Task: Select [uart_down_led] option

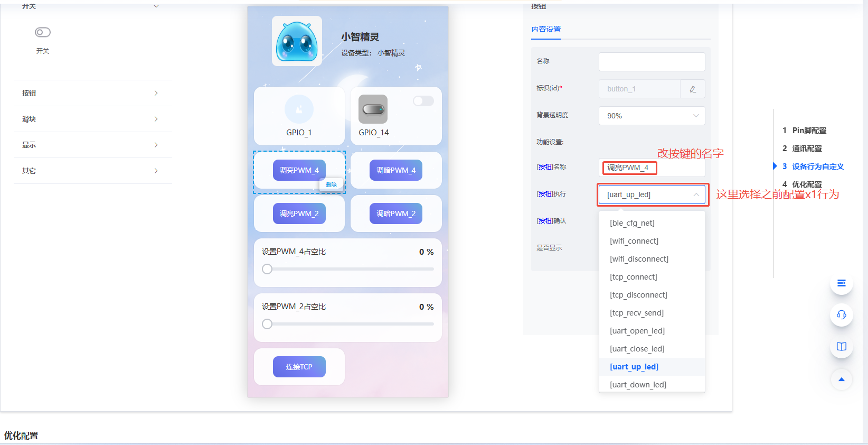Action: (x=652, y=384)
